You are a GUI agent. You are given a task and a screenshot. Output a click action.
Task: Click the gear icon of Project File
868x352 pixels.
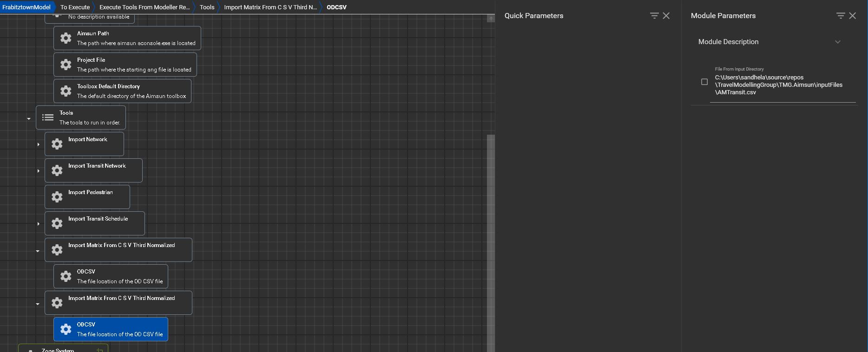(66, 65)
